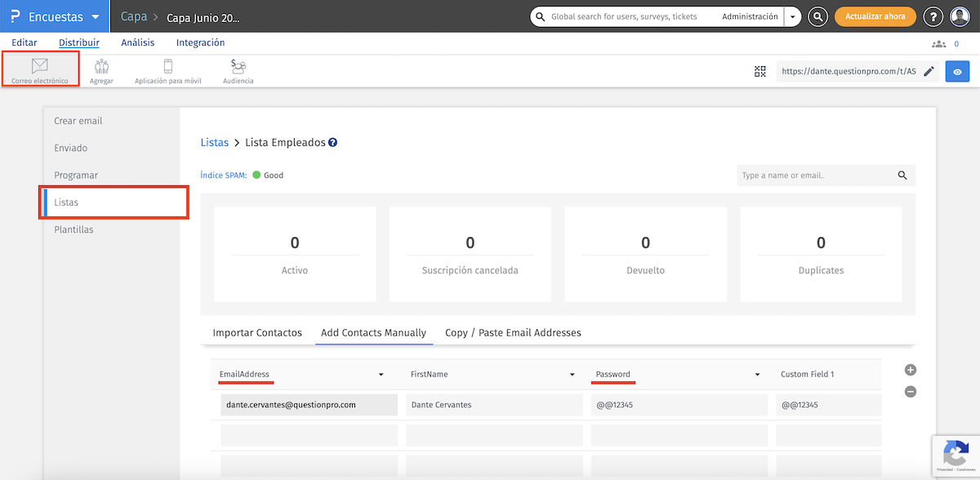Add a column with plus icon
Image resolution: width=980 pixels, height=480 pixels.
[x=911, y=370]
